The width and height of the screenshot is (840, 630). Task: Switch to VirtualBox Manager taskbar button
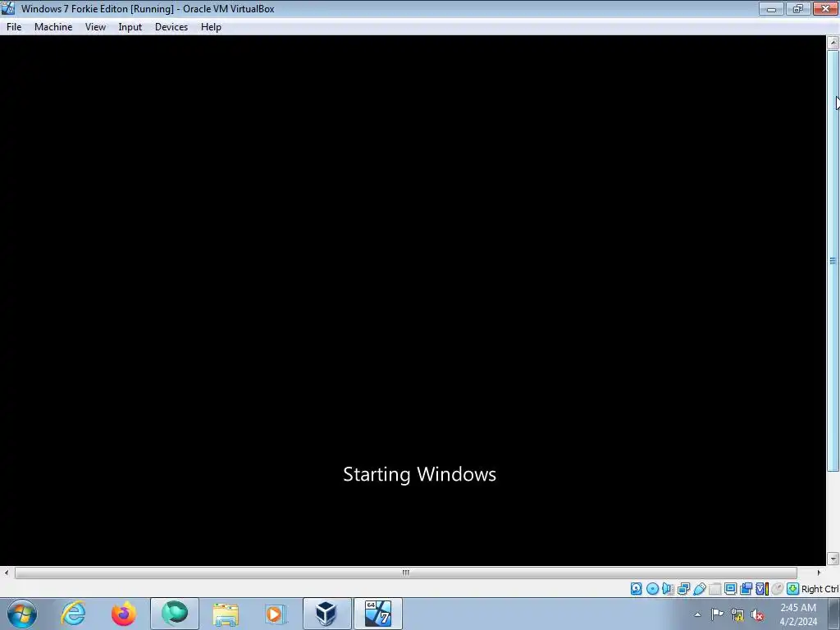326,614
